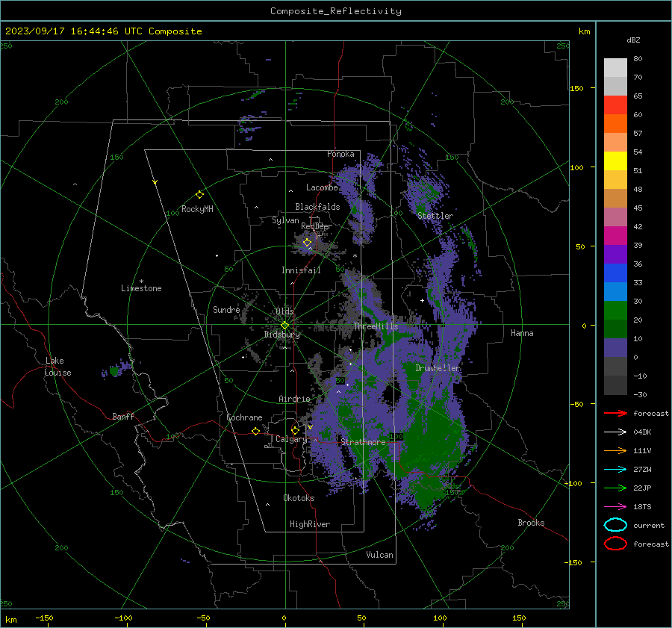Viewport: 672px width, 628px height.
Task: Click the yellow diamond marker near RedDeer
Action: coord(307,243)
